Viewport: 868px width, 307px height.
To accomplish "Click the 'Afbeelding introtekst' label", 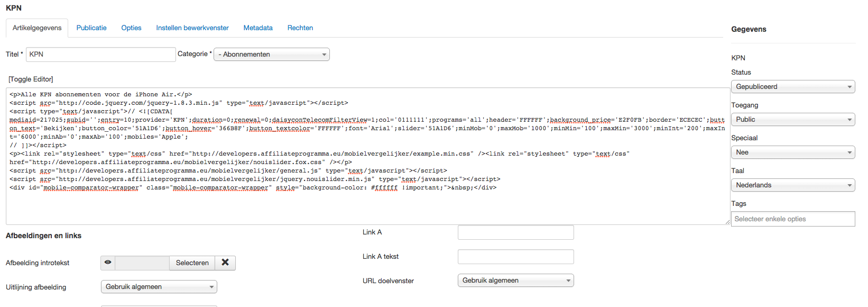I will tap(38, 263).
